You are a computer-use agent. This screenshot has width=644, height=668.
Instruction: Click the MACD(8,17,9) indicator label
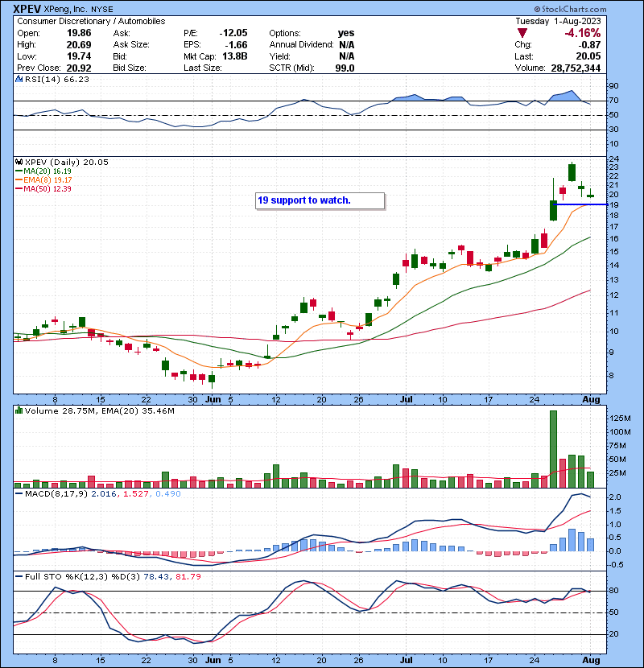pos(56,494)
